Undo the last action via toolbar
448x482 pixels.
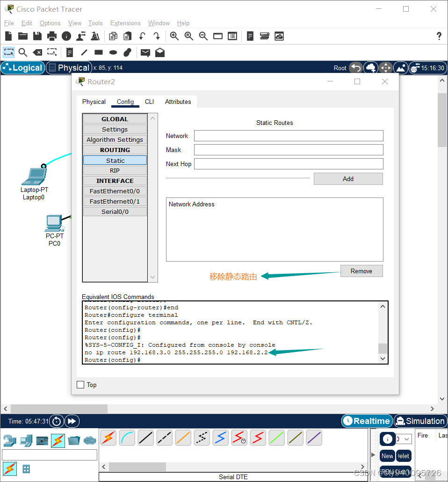click(x=142, y=37)
